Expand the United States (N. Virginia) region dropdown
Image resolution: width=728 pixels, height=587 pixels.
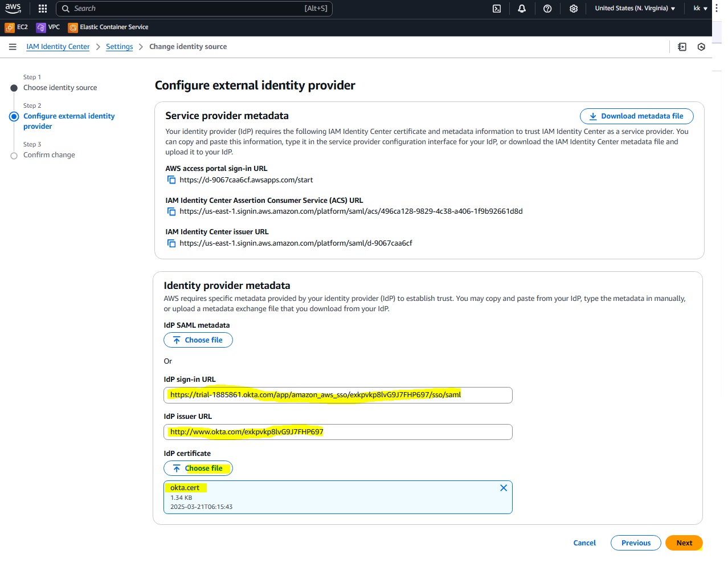click(635, 9)
